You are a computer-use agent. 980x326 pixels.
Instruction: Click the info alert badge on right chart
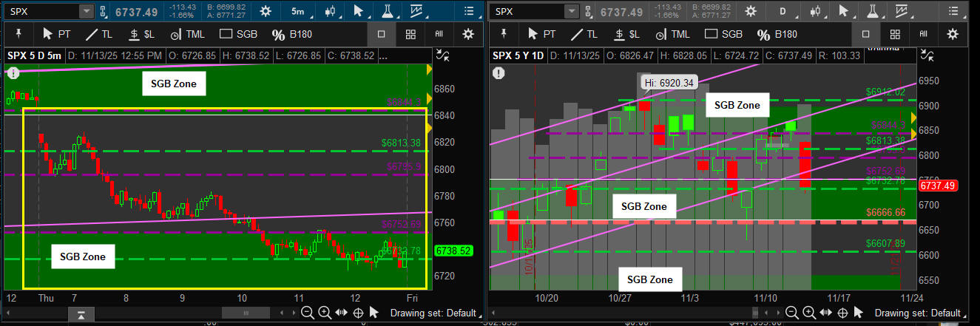499,72
